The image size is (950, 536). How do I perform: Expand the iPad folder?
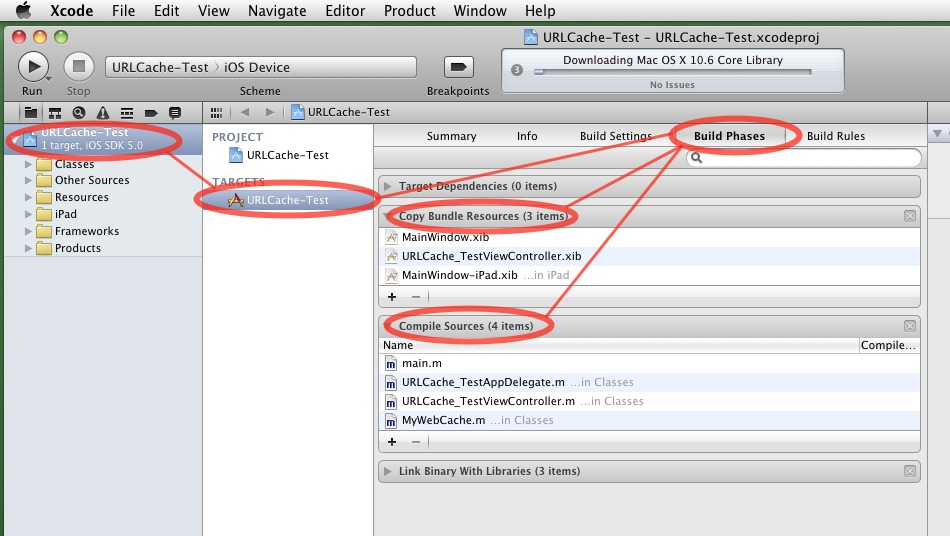coord(28,214)
